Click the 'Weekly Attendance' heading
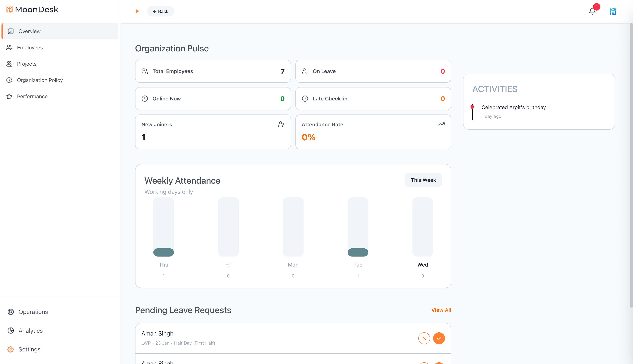633x364 pixels. pyautogui.click(x=182, y=181)
